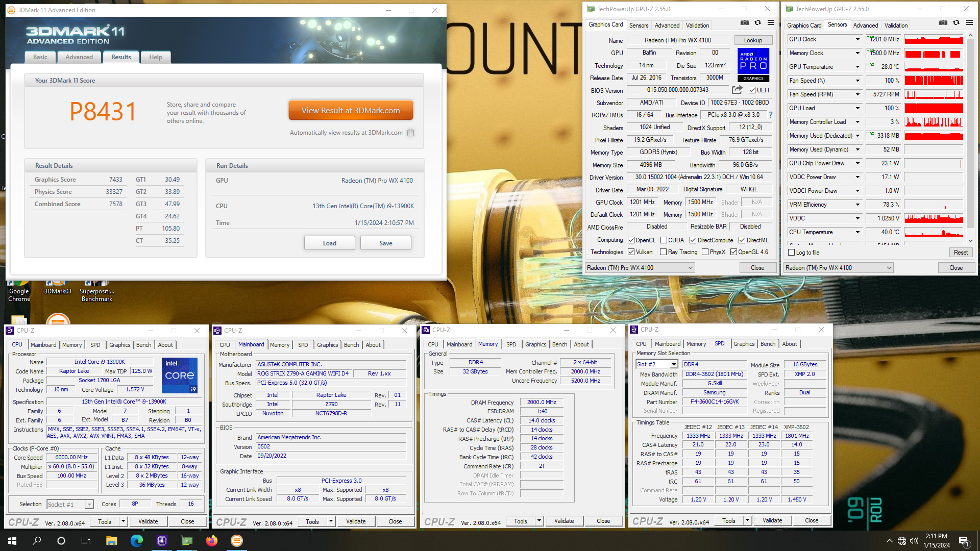The width and height of the screenshot is (980, 551).
Task: Click Reset button in GPU-Z Sensors
Action: click(961, 253)
